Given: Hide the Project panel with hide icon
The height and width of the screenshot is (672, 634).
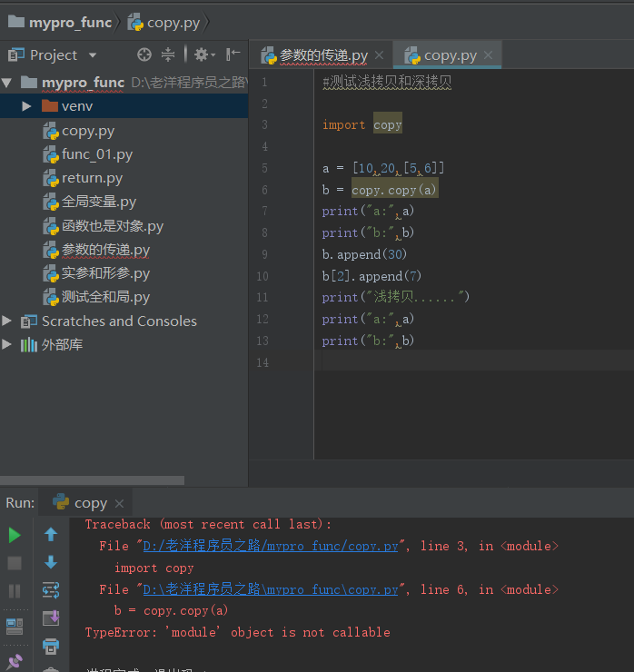Looking at the screenshot, I should [233, 54].
